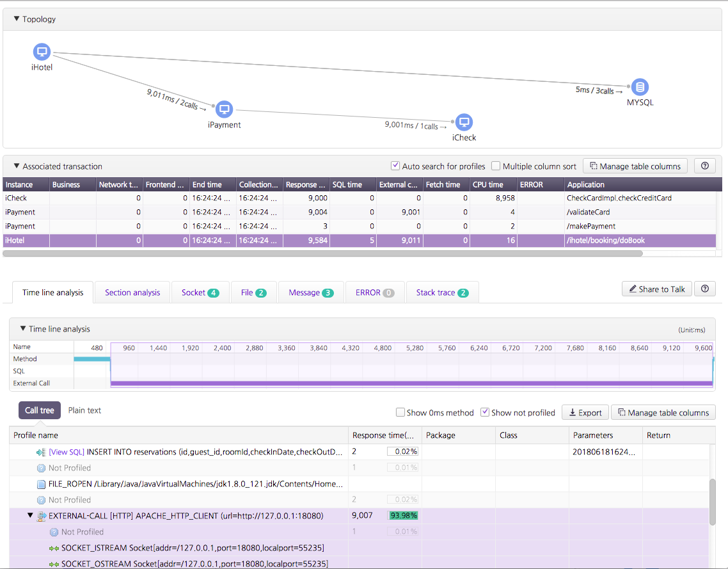Select the MYSQL database node icon
Image resolution: width=728 pixels, height=569 pixels.
[640, 87]
